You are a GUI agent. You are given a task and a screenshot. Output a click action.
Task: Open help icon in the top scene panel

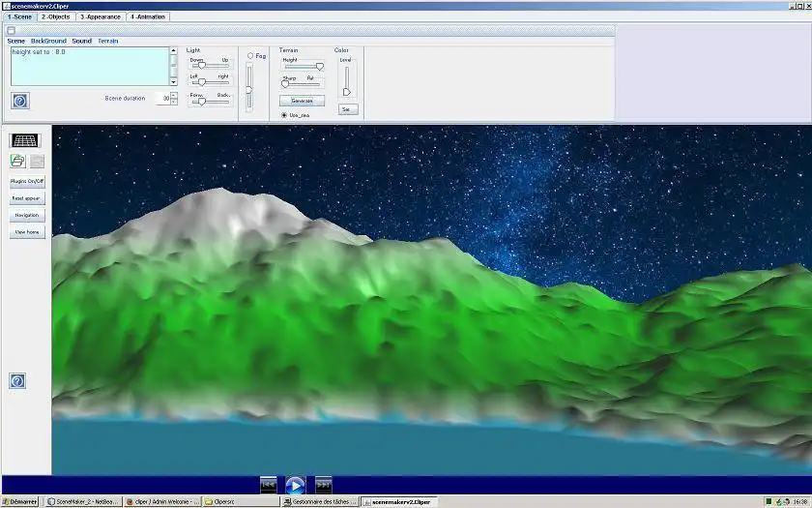coord(19,101)
